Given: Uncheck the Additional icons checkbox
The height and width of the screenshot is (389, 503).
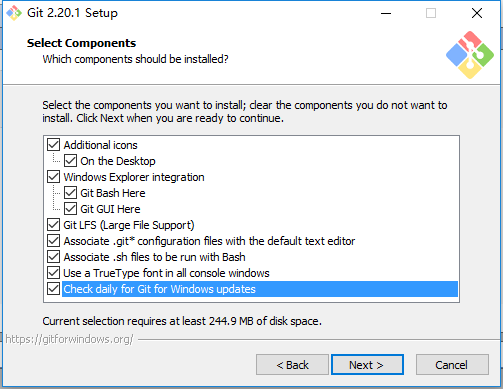Looking at the screenshot, I should pos(53,145).
